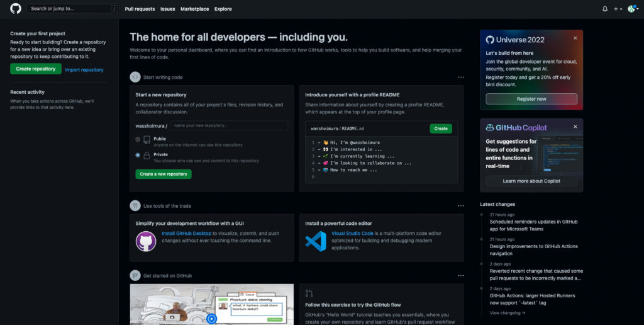Select the Private radio button
This screenshot has height=325, width=644.
click(138, 155)
